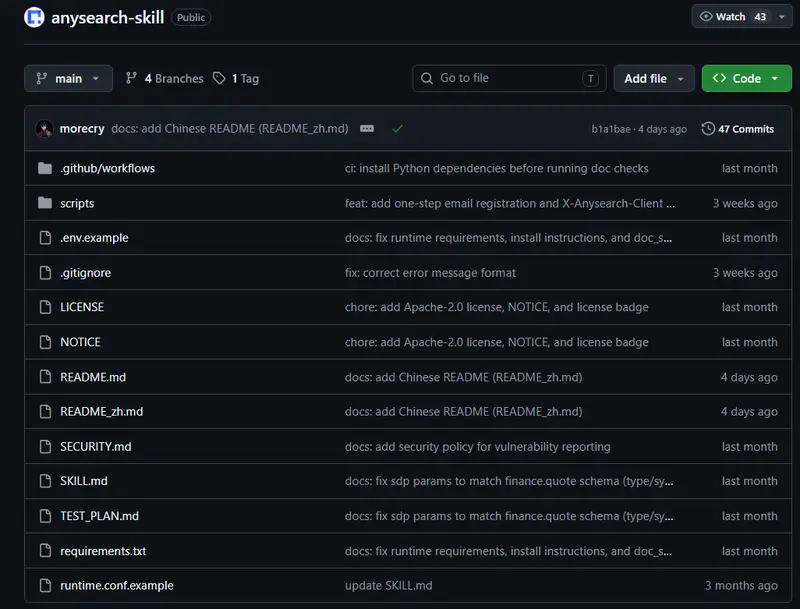Click the TEST_PLAN.md file icon
The height and width of the screenshot is (609, 800).
[45, 516]
